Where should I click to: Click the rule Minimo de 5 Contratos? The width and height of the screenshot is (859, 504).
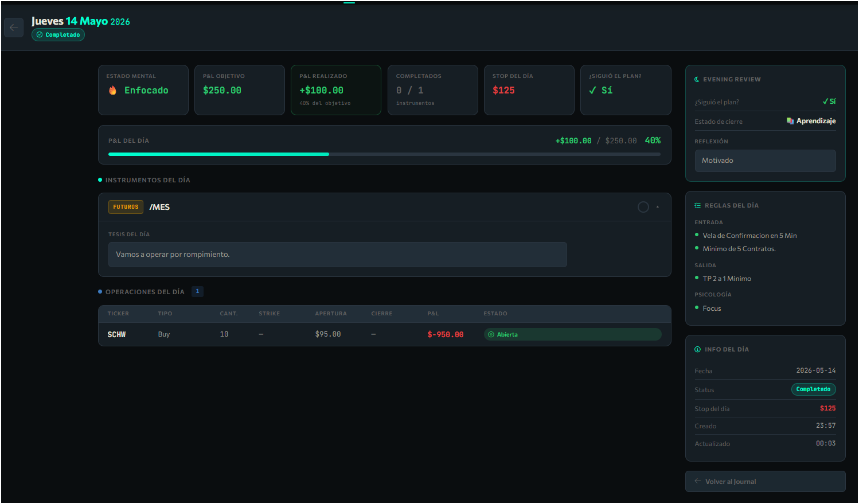tap(739, 249)
